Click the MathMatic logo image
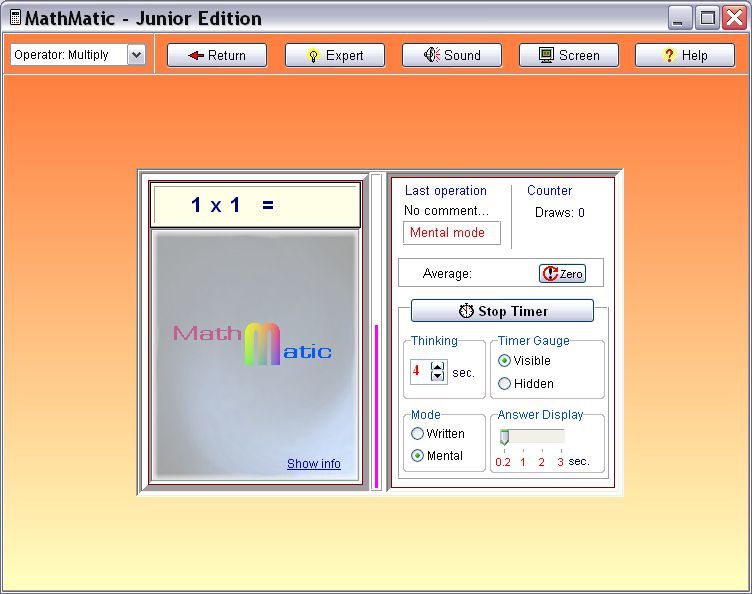 click(x=252, y=344)
